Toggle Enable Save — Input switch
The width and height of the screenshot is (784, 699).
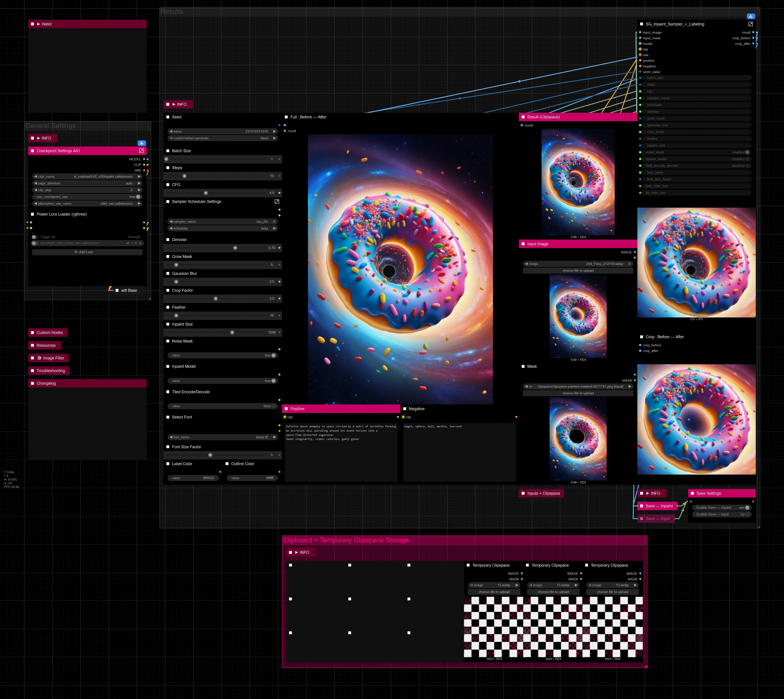747,514
